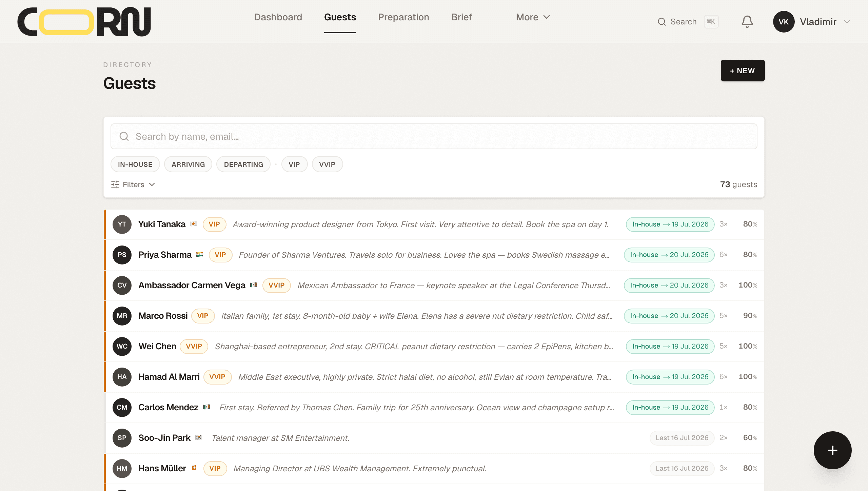The width and height of the screenshot is (868, 491).
Task: Click Hans Müller's HM avatar
Action: pos(122,469)
